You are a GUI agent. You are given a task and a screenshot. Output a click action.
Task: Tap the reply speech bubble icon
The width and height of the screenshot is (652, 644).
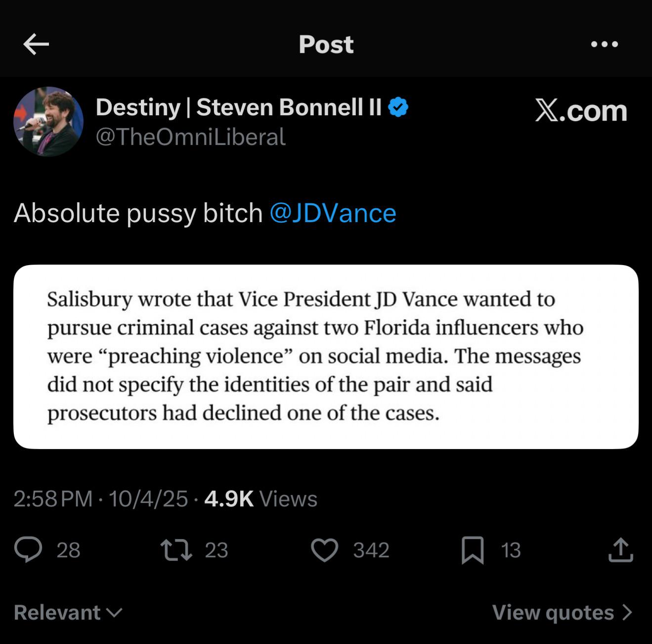coord(28,550)
